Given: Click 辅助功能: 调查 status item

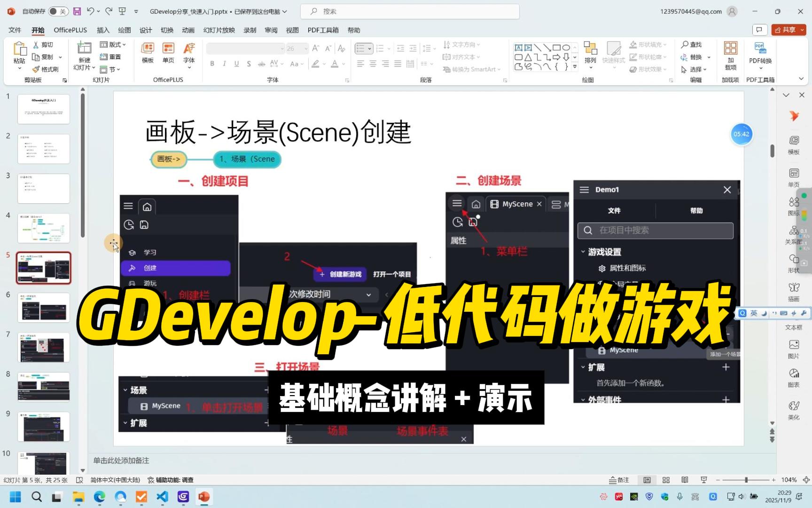Looking at the screenshot, I should (171, 480).
